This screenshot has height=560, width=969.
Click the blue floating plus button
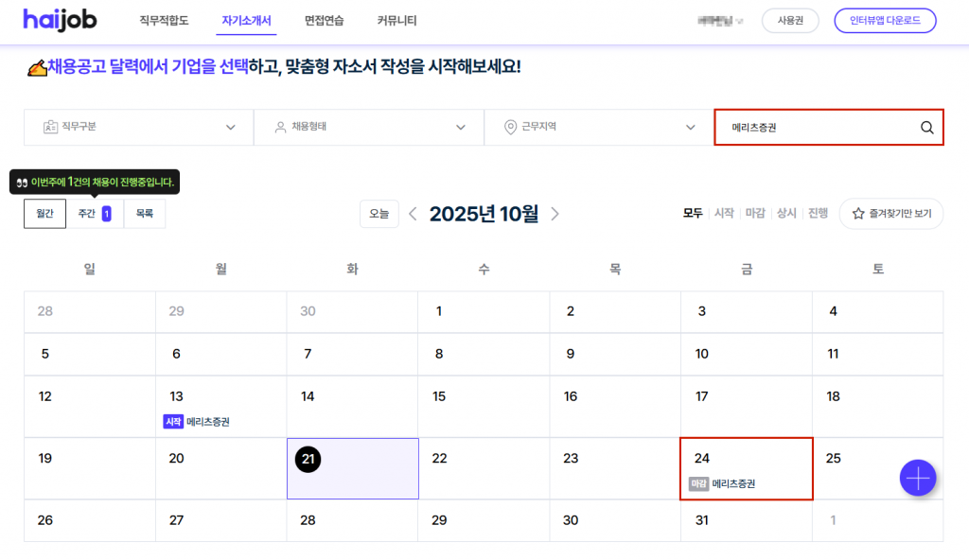pos(917,478)
